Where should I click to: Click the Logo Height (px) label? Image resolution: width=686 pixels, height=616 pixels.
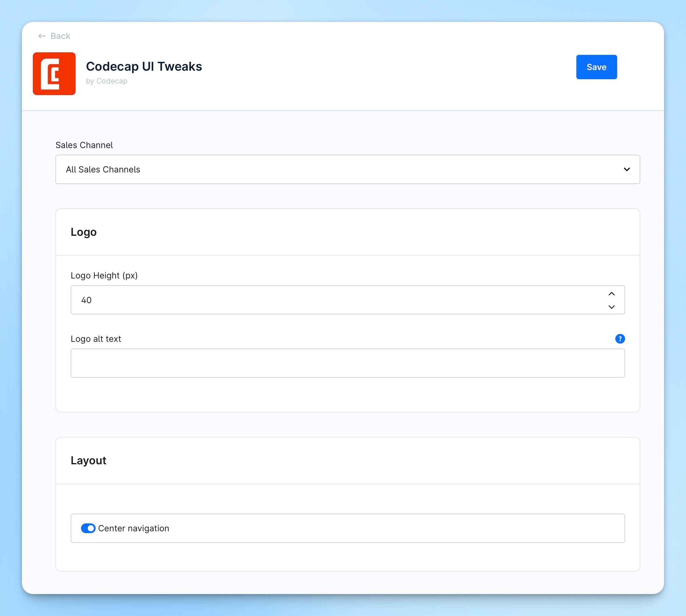(104, 275)
